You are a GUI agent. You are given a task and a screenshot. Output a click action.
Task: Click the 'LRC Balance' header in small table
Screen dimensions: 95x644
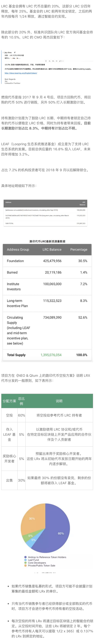pos(83,203)
